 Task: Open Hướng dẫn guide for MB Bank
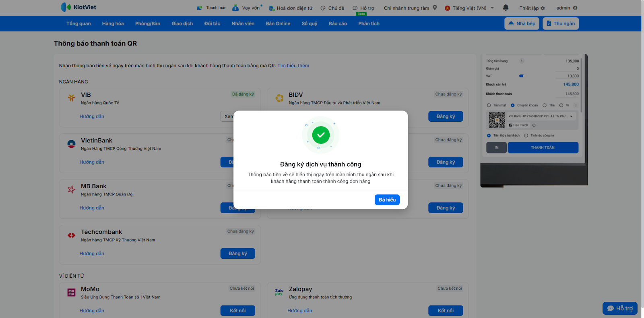[92, 208]
